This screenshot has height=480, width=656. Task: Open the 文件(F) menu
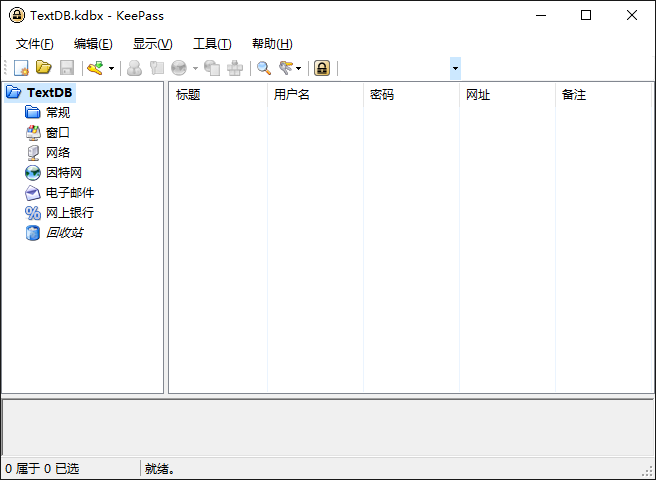point(35,44)
